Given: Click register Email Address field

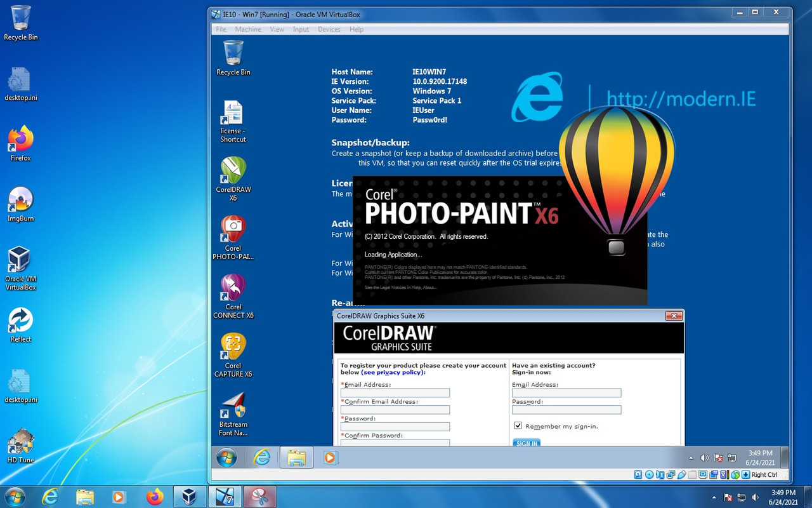Looking at the screenshot, I should (395, 393).
